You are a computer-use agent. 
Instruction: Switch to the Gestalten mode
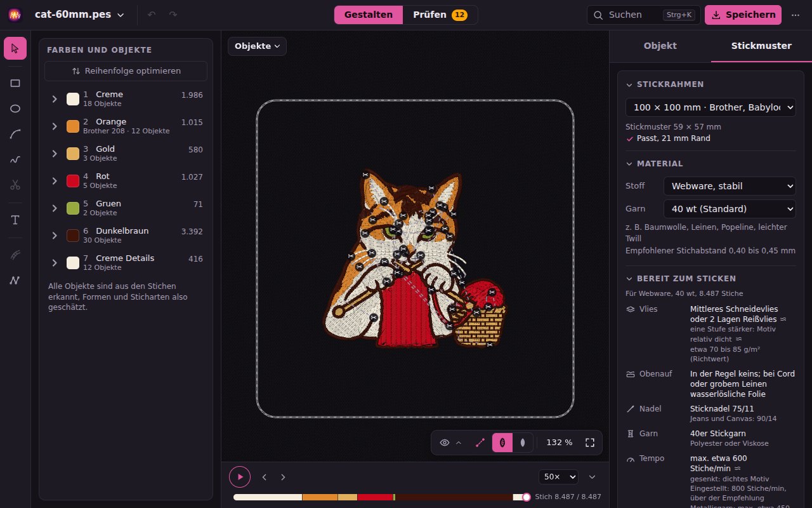click(x=369, y=15)
